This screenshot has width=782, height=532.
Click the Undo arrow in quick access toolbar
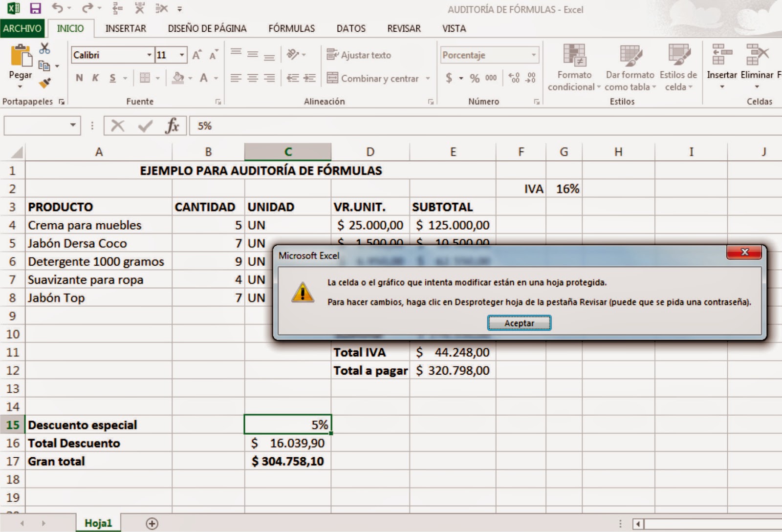(x=58, y=8)
